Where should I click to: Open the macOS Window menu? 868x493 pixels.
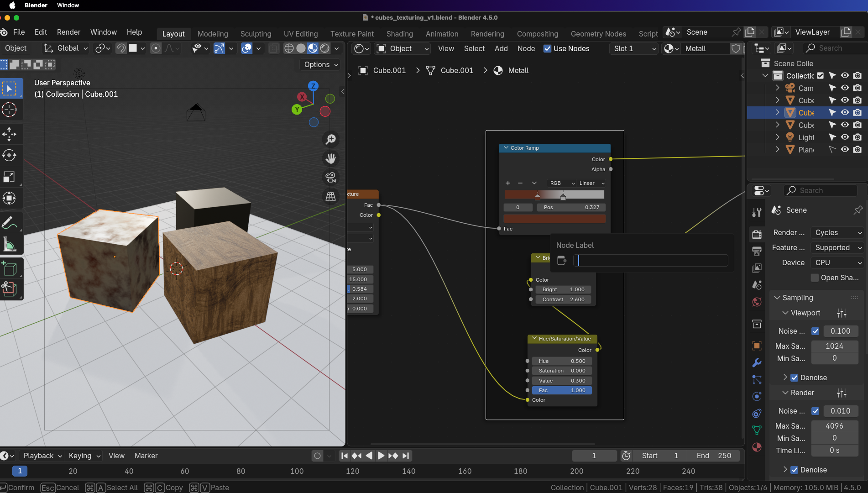[68, 5]
